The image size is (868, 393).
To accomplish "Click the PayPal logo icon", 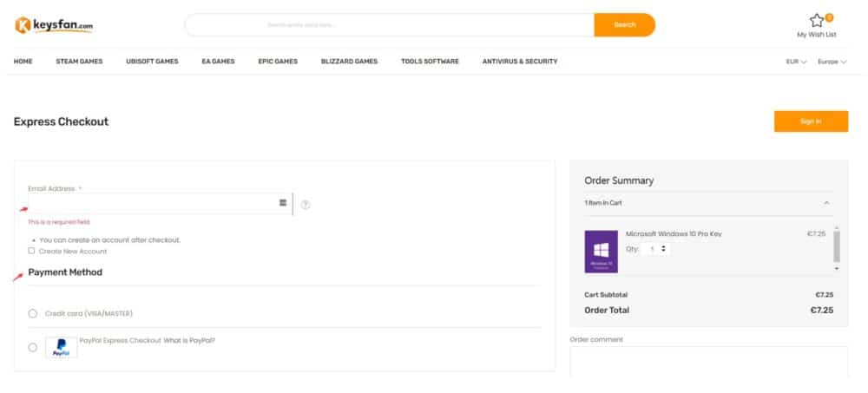I will (61, 347).
